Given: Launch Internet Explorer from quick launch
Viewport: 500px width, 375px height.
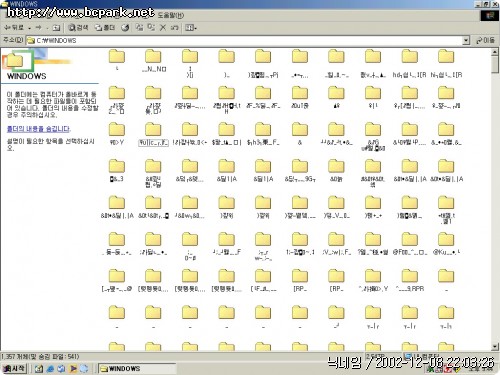Looking at the screenshot, I should (x=50, y=369).
